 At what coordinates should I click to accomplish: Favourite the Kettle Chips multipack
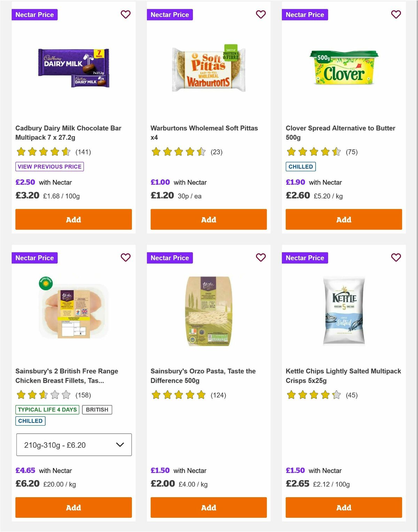click(396, 258)
